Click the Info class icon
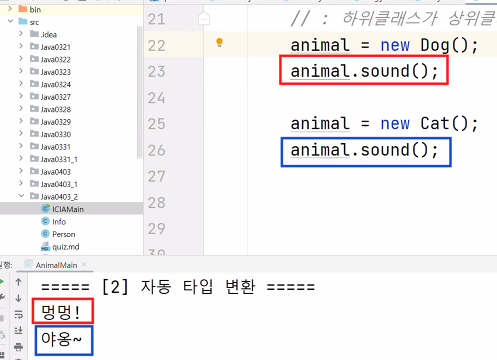This screenshot has height=360, width=497. [45, 221]
